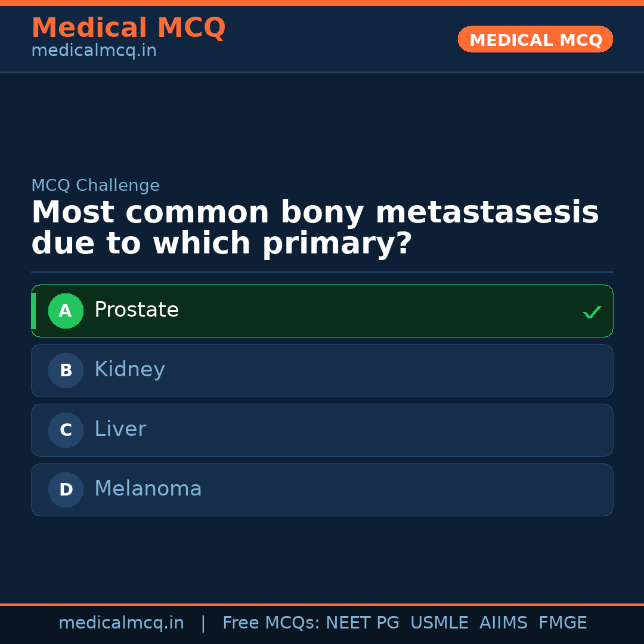The image size is (644, 644).
Task: Click the B letter circle badge
Action: [66, 370]
